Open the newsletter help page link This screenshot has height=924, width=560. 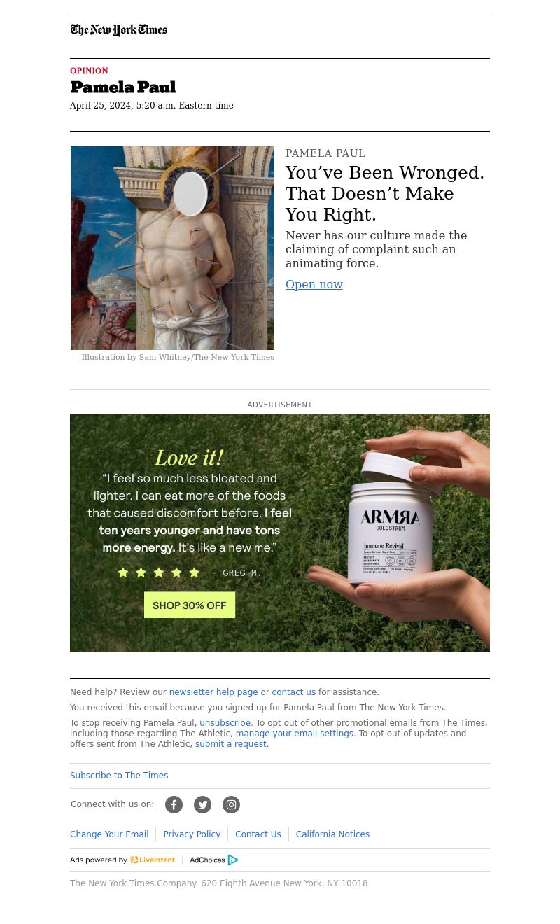coord(213,692)
